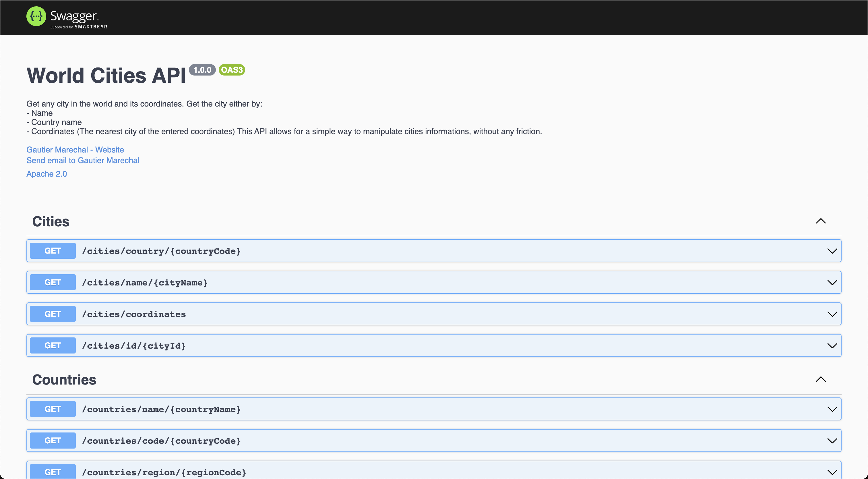The width and height of the screenshot is (868, 479).
Task: Click GET badge of /cities/coordinates
Action: pos(53,314)
